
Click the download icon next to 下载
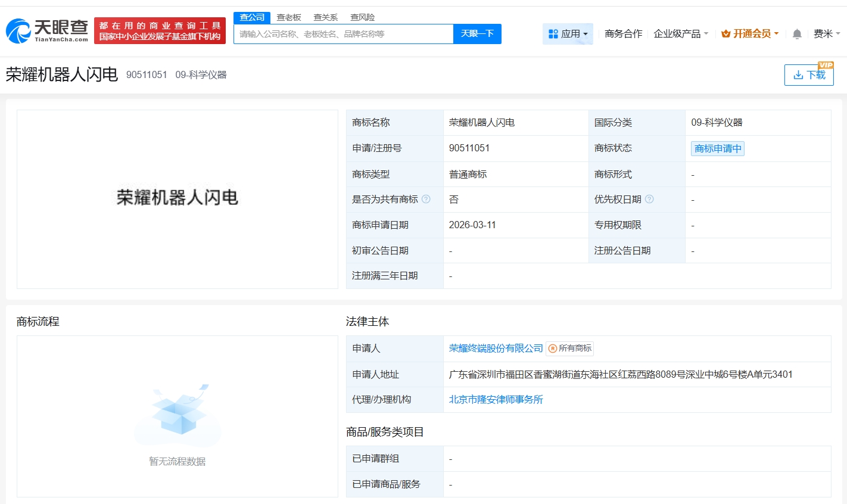coord(798,74)
